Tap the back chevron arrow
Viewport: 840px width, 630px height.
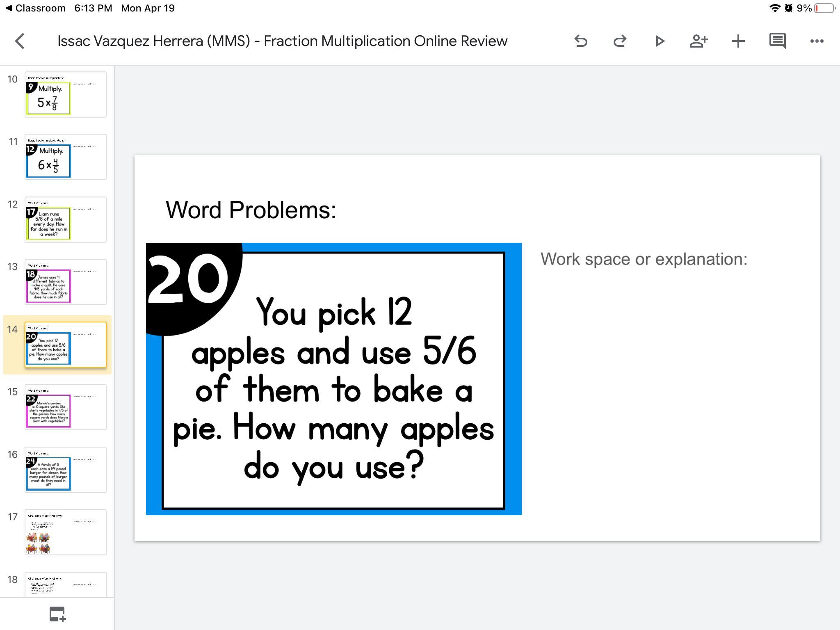(20, 41)
